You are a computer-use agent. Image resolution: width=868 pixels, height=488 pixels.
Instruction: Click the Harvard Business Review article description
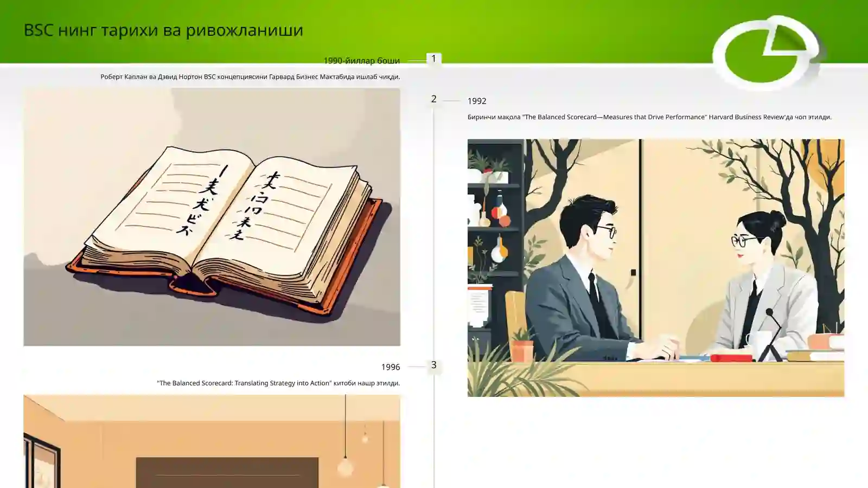(649, 117)
